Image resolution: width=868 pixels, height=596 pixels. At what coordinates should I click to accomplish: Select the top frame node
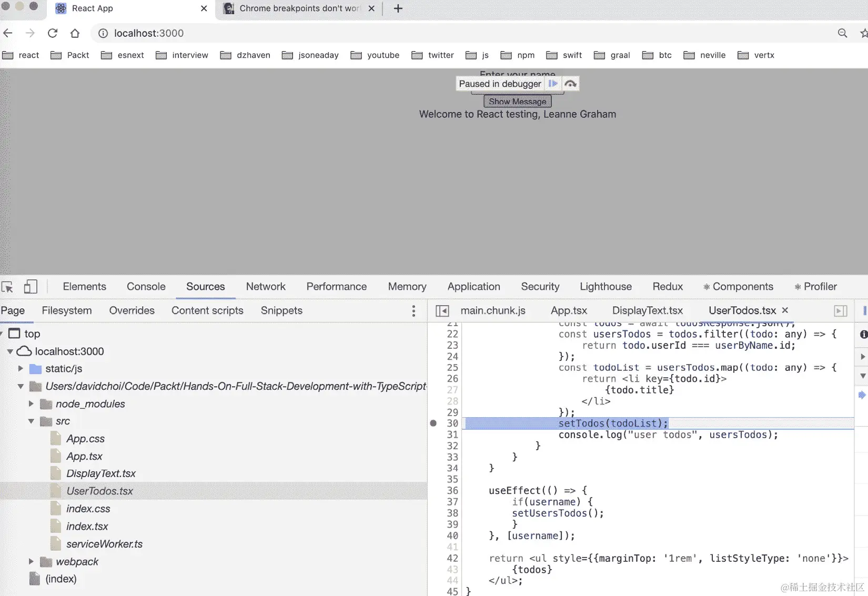point(32,334)
